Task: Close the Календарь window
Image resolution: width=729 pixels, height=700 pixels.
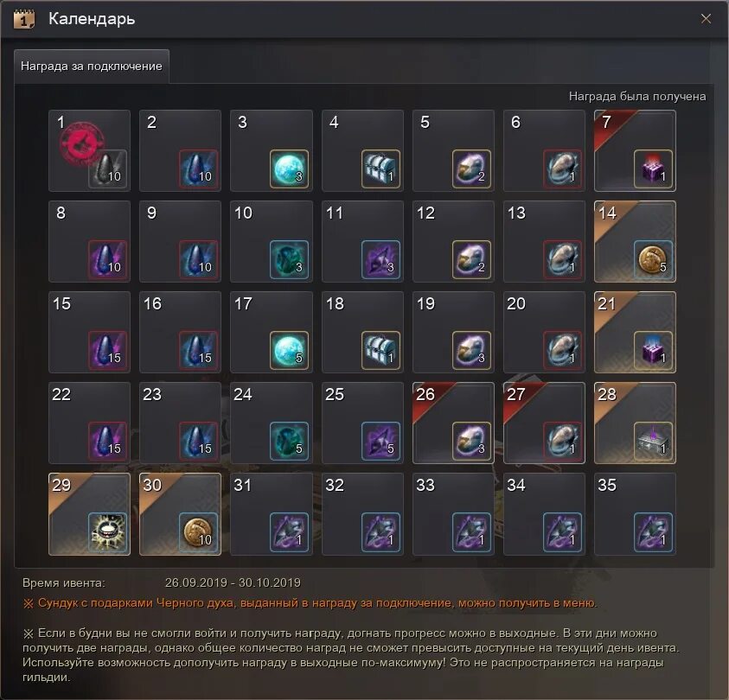Action: click(x=706, y=18)
